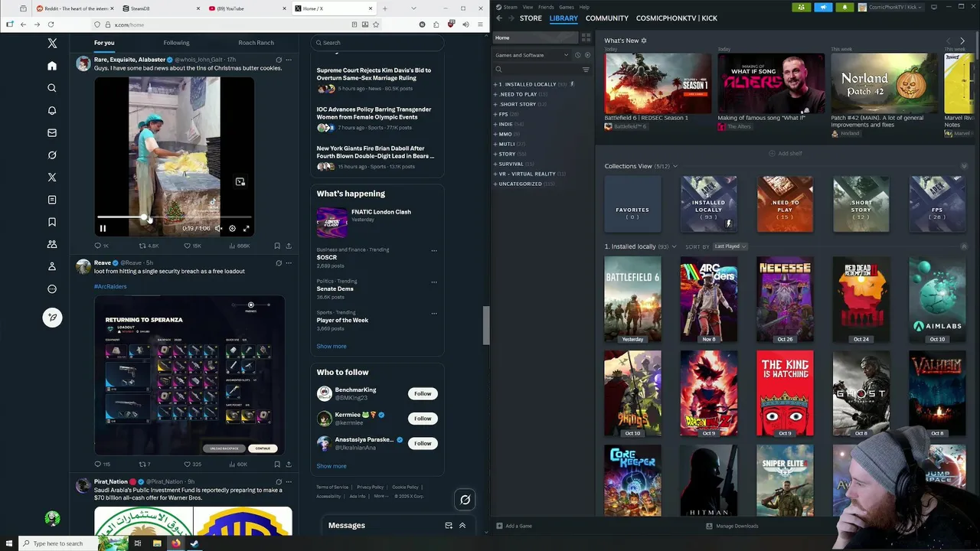Screen dimensions: 980x551
Task: Share the Reave ArcRaiders post
Action: (289, 464)
